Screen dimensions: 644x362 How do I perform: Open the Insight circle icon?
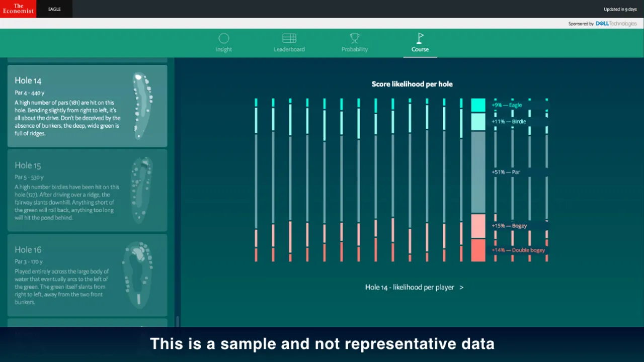tap(224, 38)
